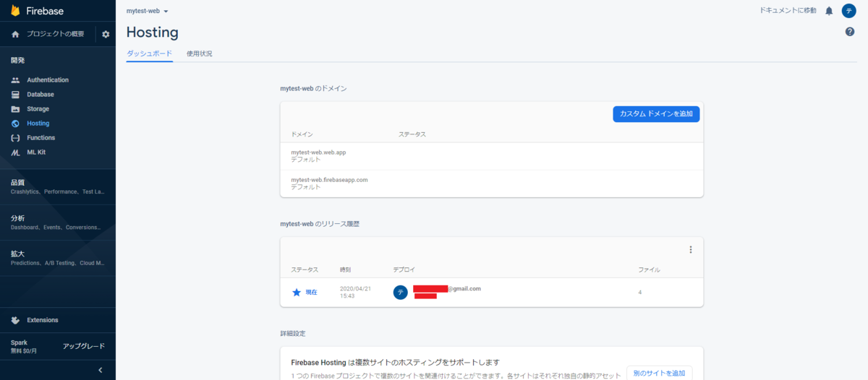
Task: Open Authentication in sidebar
Action: 48,80
